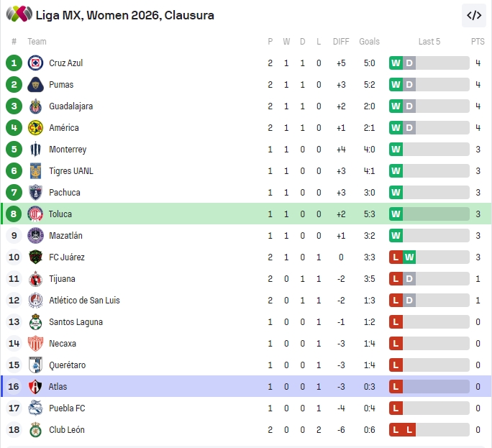Click the Club León team crest
Screen dimensions: 492x448
35,430
